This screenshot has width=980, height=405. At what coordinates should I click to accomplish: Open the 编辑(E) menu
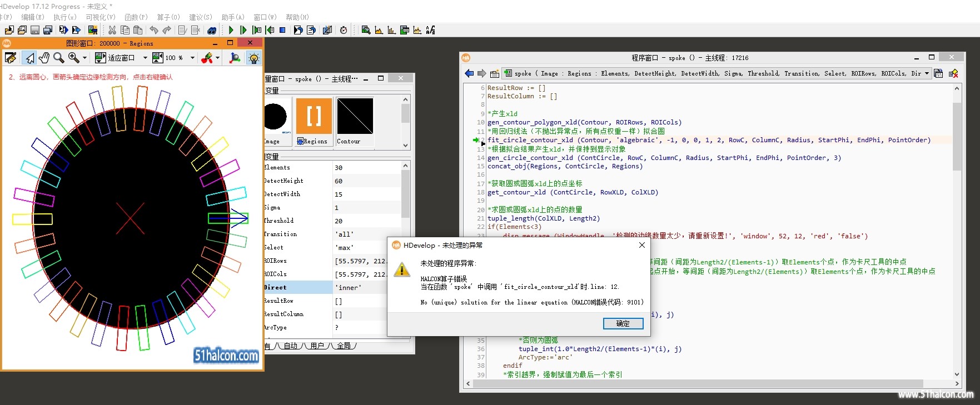pyautogui.click(x=32, y=17)
